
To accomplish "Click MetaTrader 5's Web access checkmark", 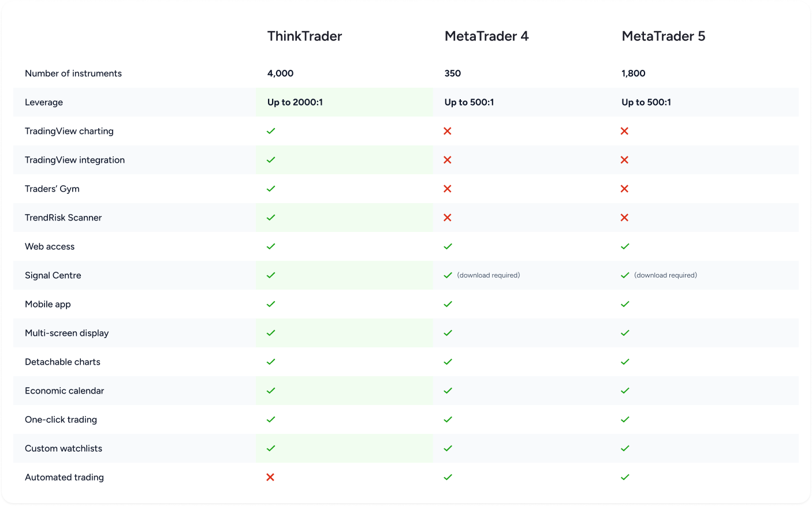I will 625,246.
